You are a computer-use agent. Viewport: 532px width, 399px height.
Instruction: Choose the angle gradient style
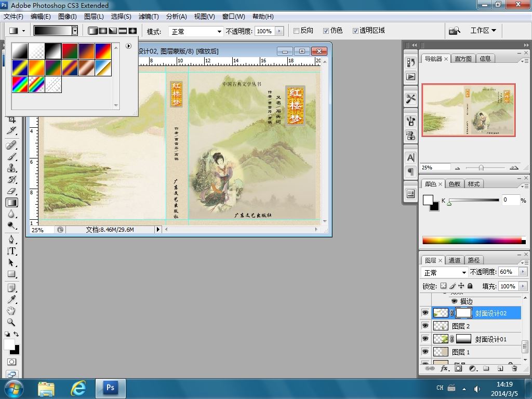113,31
